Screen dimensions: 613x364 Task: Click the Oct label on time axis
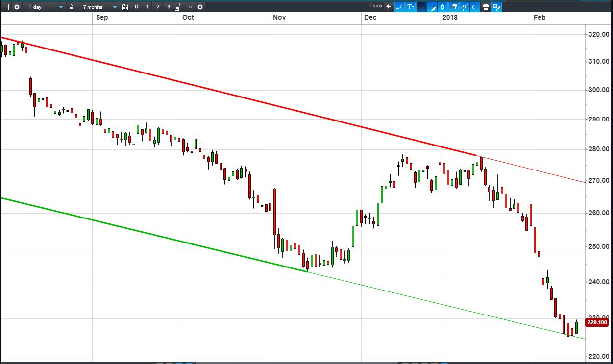188,17
